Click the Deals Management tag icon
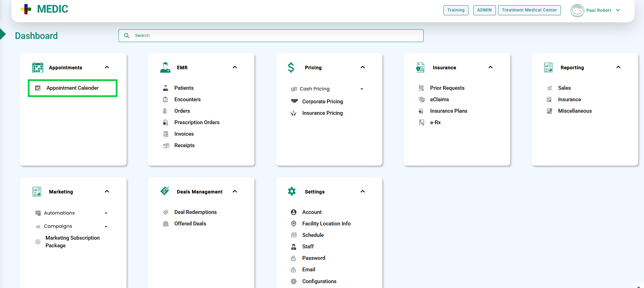 point(165,191)
